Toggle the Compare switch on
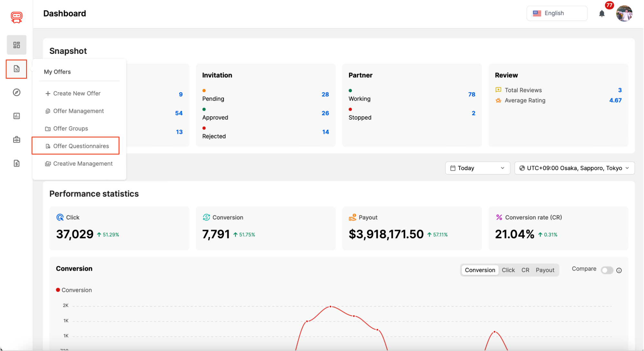 (607, 270)
